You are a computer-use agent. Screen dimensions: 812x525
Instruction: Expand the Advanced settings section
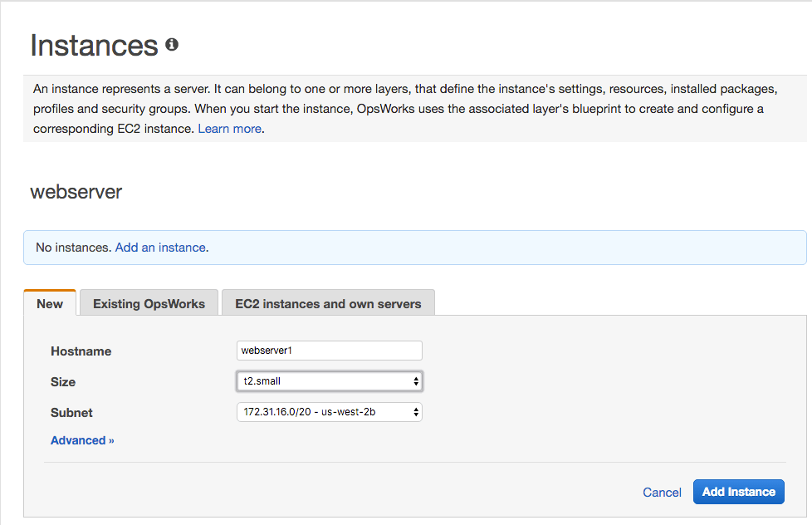pyautogui.click(x=82, y=440)
